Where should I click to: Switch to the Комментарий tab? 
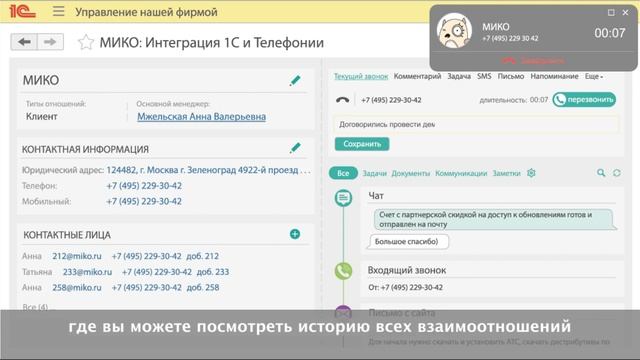(417, 76)
